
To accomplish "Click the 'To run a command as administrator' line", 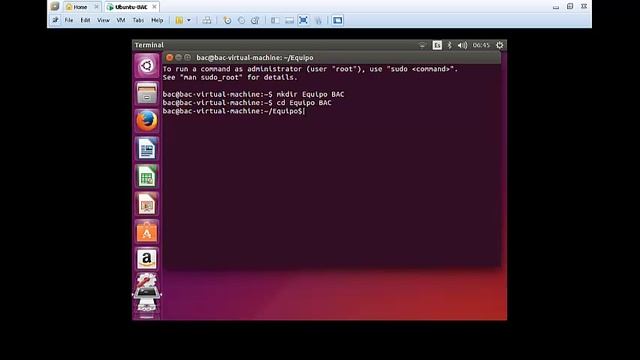I will pyautogui.click(x=310, y=69).
